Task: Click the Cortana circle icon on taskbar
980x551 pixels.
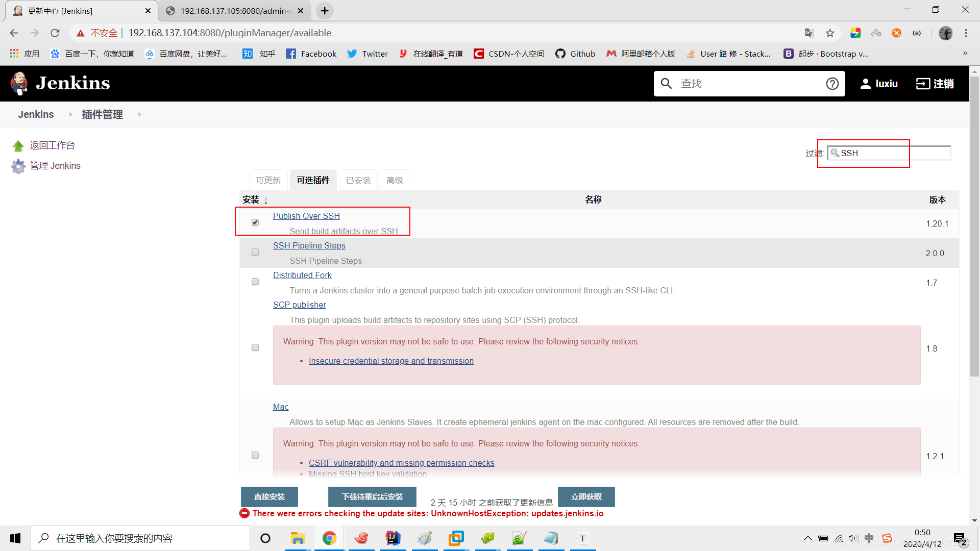Action: (265, 538)
